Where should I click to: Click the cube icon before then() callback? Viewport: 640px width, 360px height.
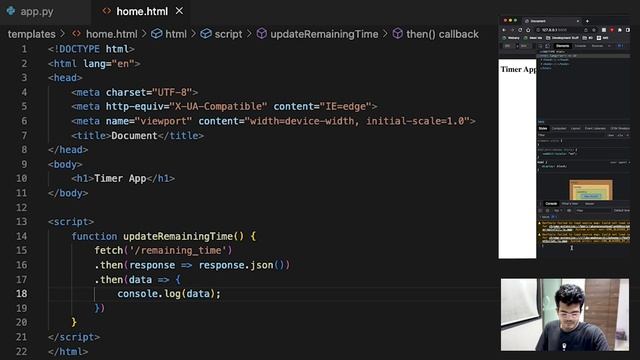coord(398,34)
